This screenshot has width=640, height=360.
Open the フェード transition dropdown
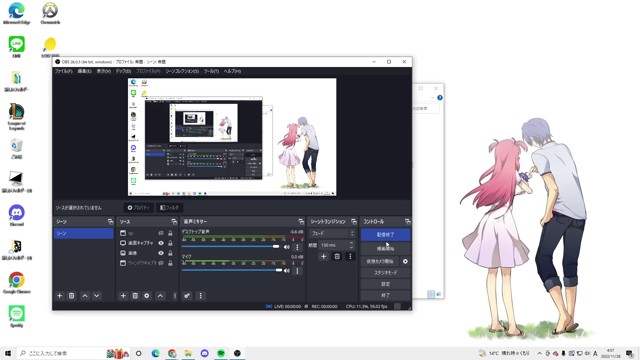coord(332,233)
